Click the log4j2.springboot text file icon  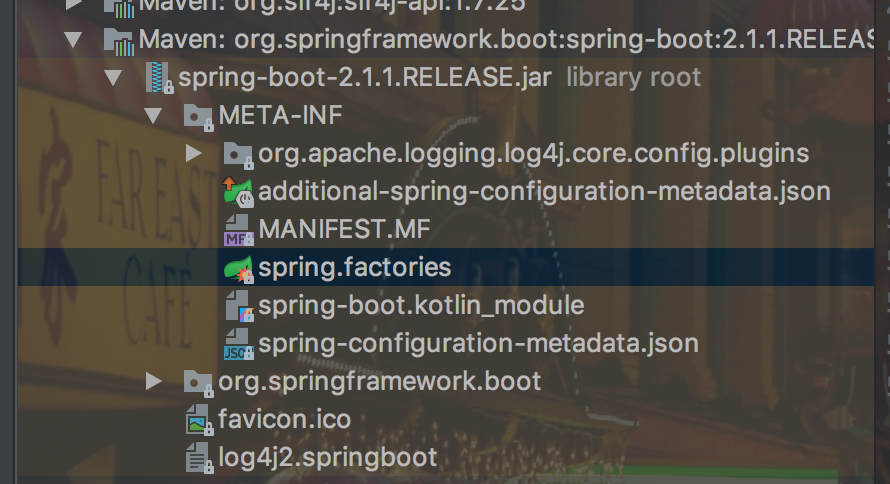[x=199, y=458]
